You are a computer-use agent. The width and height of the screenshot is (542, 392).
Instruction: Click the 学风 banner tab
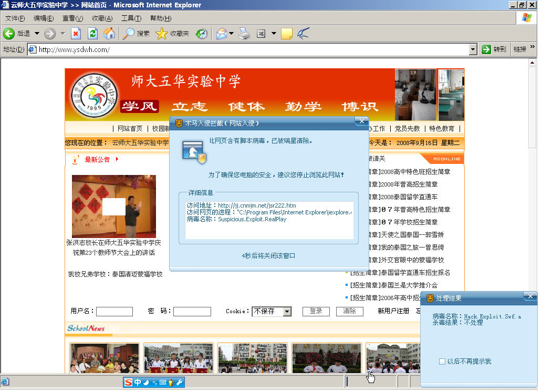click(x=140, y=107)
